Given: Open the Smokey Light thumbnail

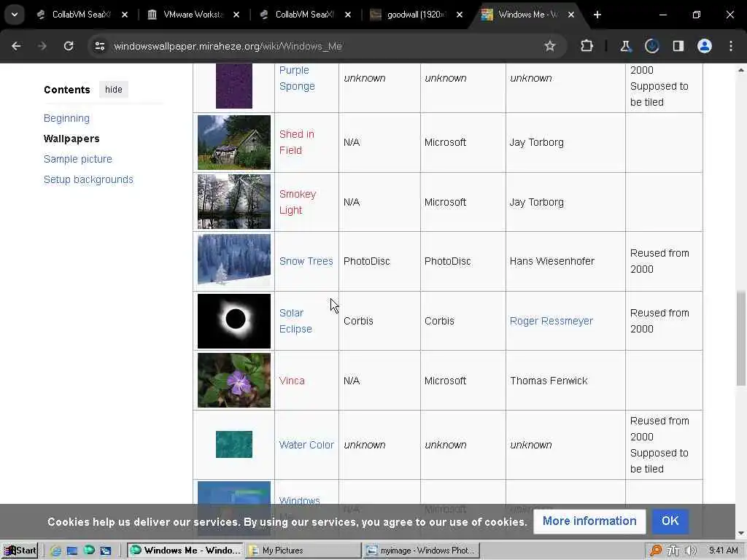Looking at the screenshot, I should (x=234, y=201).
